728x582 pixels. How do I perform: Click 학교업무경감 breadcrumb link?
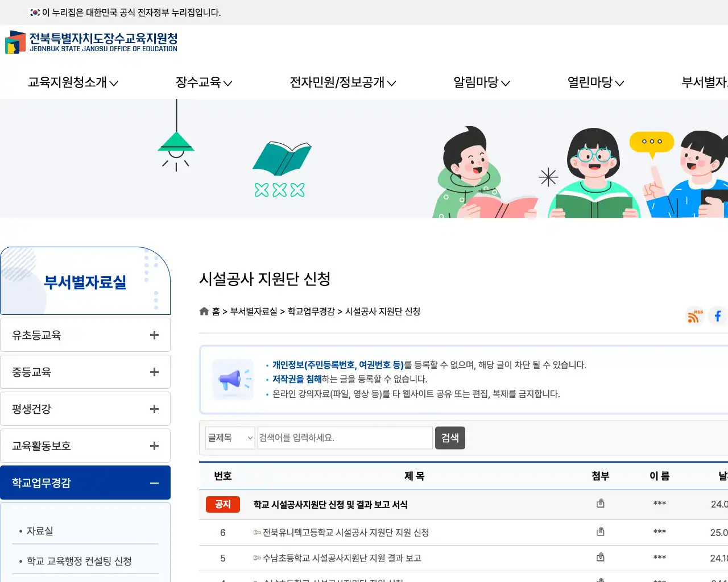click(311, 311)
